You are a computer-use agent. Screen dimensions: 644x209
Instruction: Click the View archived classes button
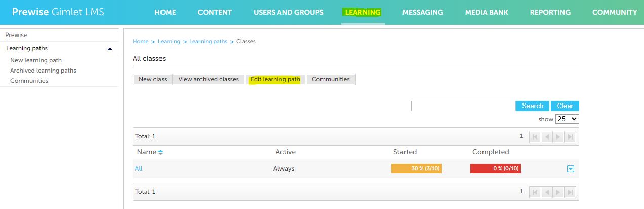point(209,79)
